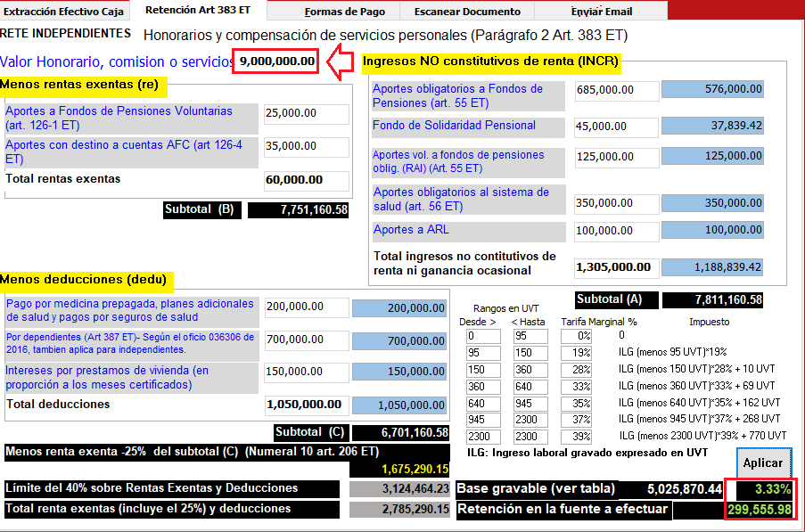Click the Fondo de Solidaridad Pensional 45,000.00 field

click(x=616, y=127)
